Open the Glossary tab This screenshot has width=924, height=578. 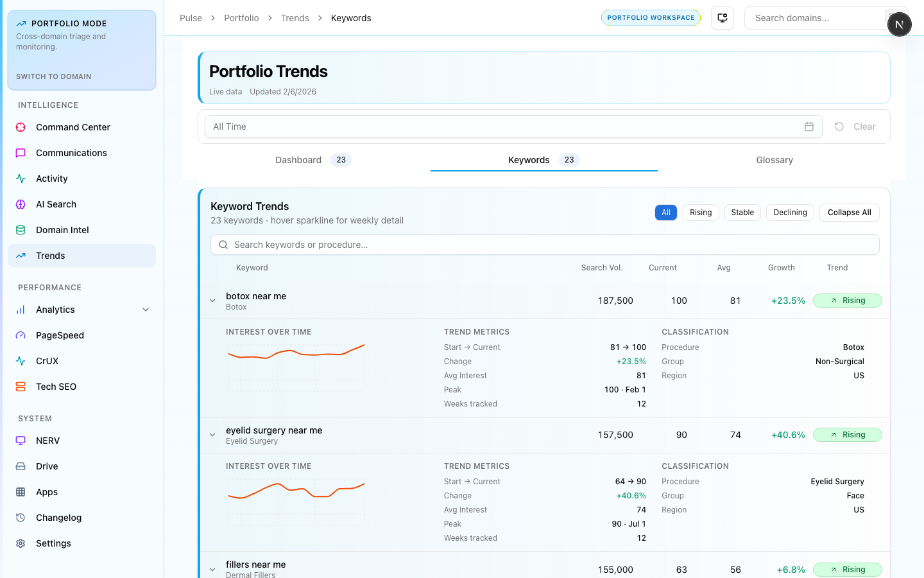774,160
